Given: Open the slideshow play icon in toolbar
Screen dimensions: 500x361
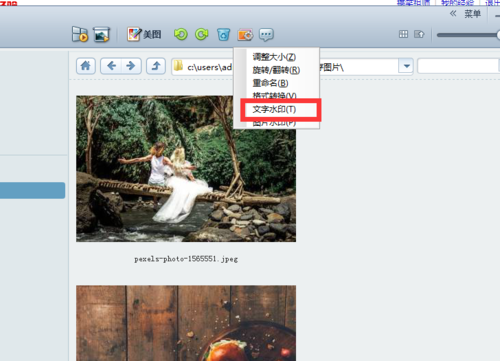Looking at the screenshot, I should [80, 34].
